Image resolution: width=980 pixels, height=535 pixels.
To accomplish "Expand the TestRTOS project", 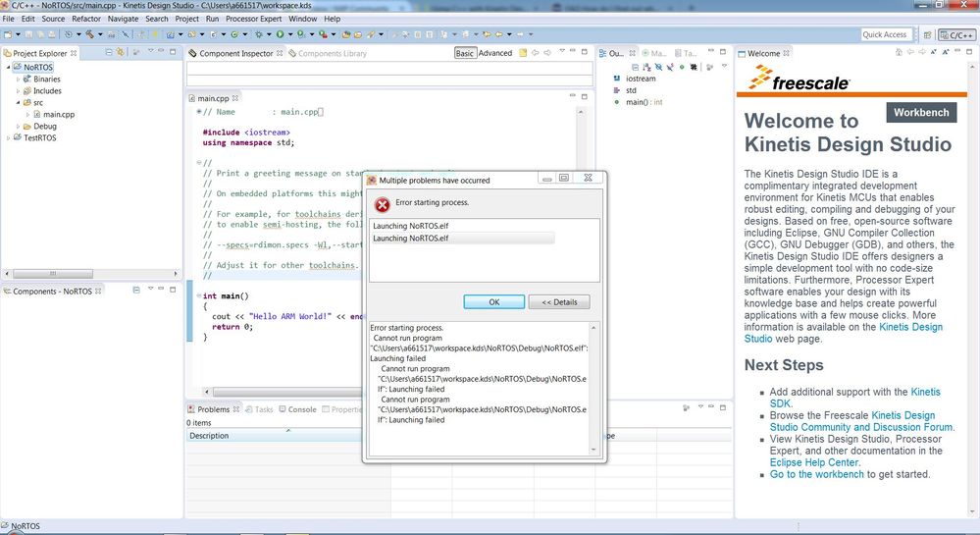I will pos(8,138).
